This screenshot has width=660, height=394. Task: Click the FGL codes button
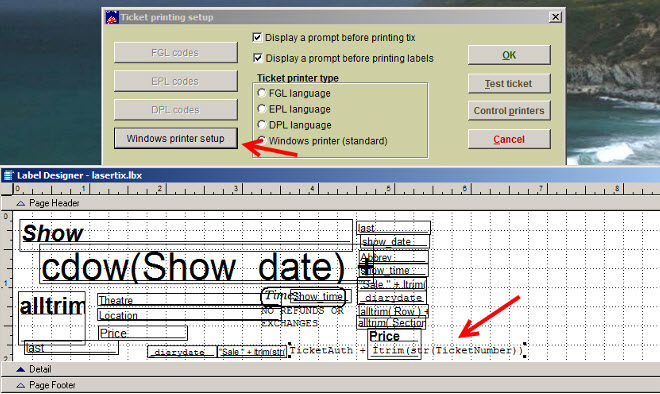(x=176, y=53)
